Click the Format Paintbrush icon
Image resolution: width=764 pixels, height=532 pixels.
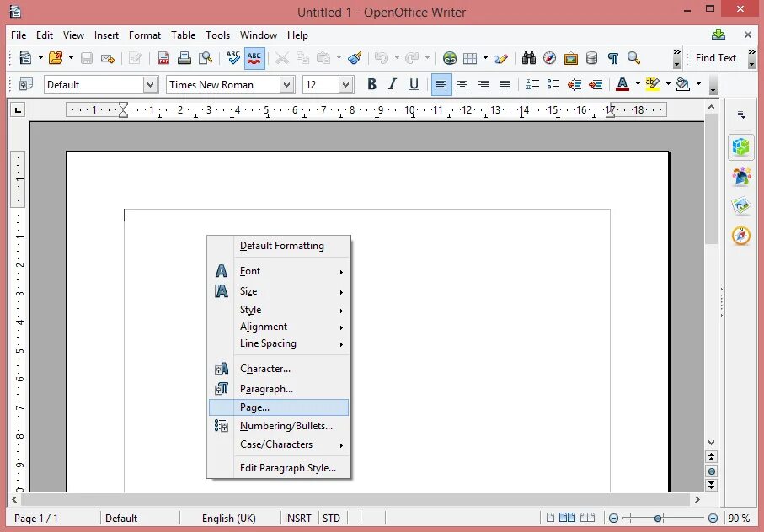click(355, 58)
